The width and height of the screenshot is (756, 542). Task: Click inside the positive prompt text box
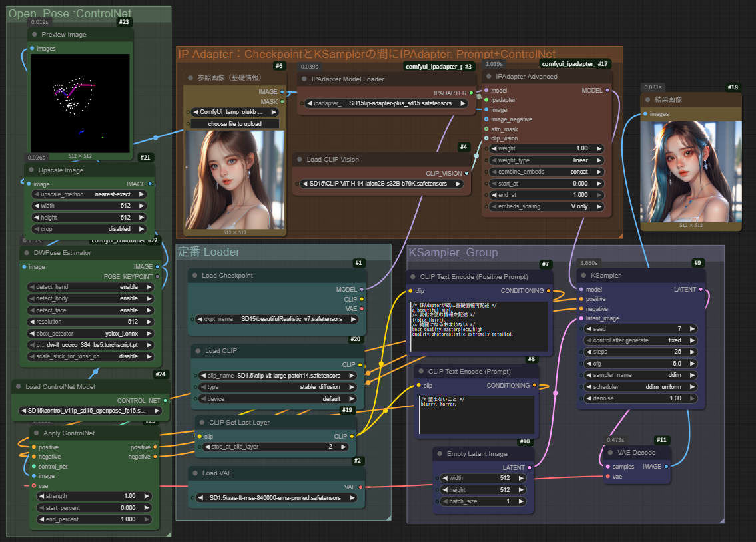[480, 326]
